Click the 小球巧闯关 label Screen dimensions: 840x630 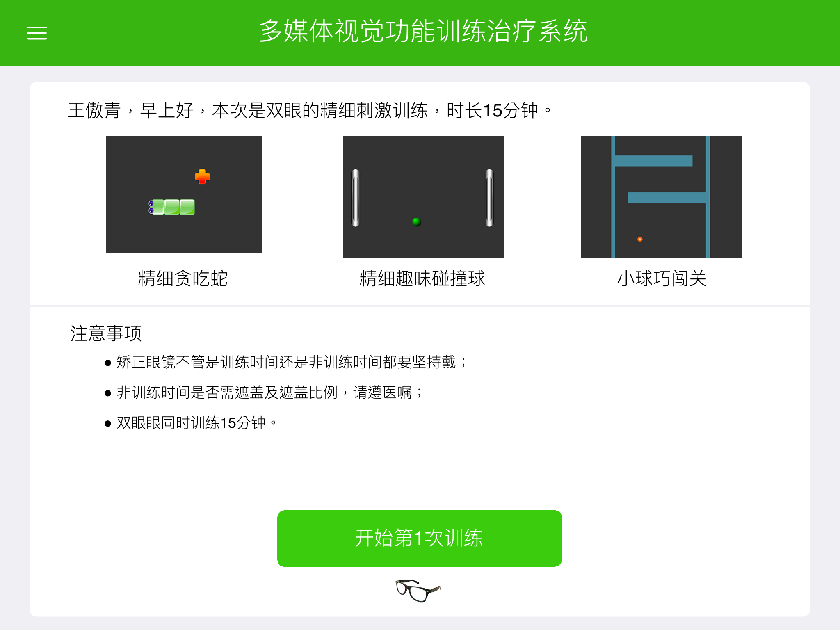point(662,278)
